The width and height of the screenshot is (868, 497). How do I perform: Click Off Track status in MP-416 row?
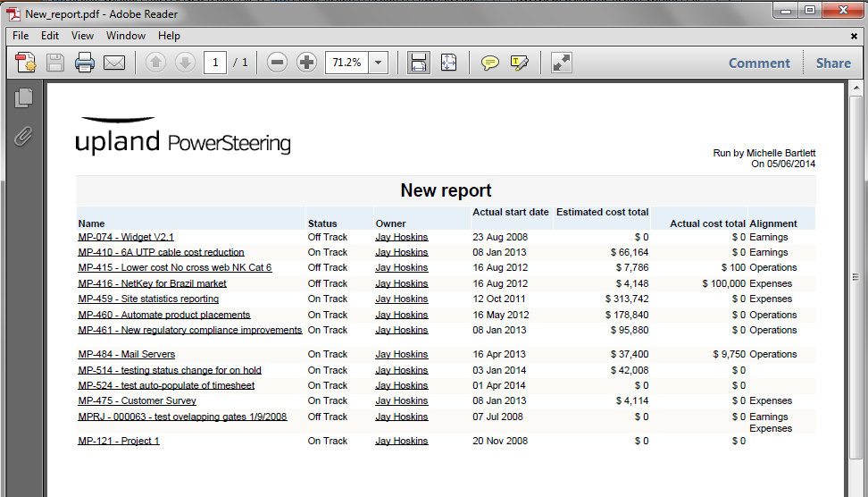click(327, 283)
